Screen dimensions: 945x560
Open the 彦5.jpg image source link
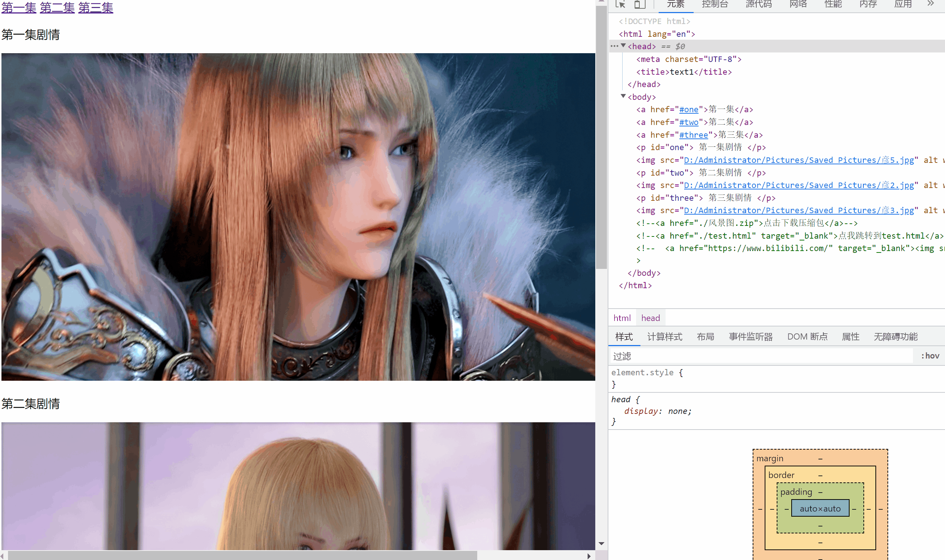coord(799,160)
